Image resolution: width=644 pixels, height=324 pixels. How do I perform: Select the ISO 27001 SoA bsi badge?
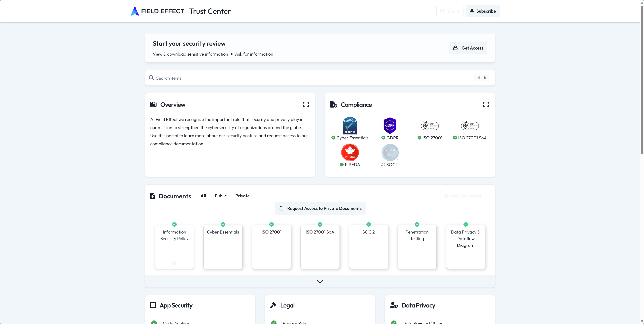470,126
